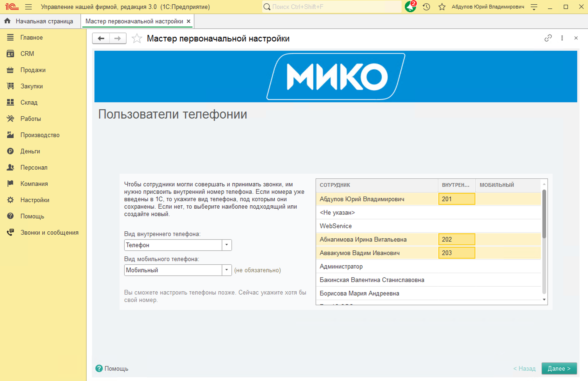Click the Далее button

tap(559, 368)
